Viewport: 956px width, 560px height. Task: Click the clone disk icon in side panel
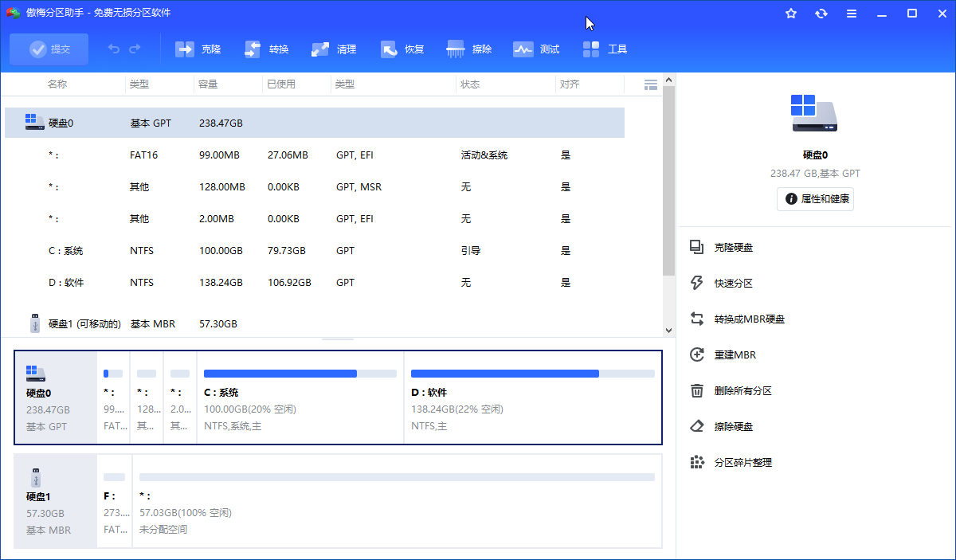tap(697, 248)
